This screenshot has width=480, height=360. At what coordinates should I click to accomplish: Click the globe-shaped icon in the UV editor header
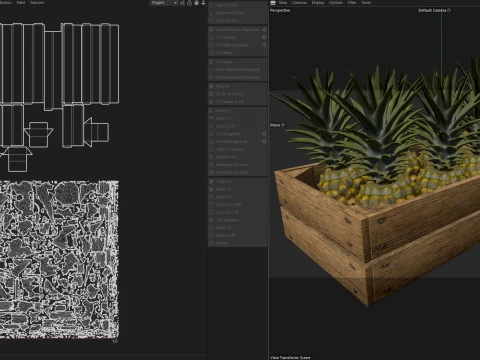[196, 3]
